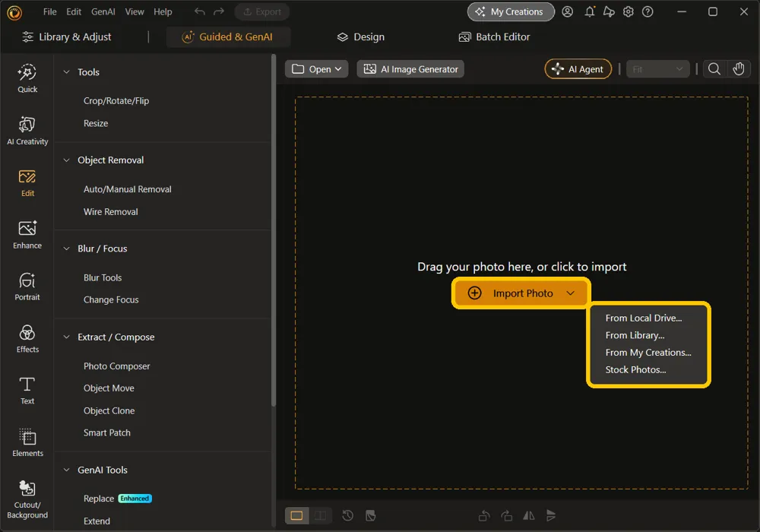Image resolution: width=760 pixels, height=532 pixels.
Task: Open the Help menu
Action: [x=163, y=11]
